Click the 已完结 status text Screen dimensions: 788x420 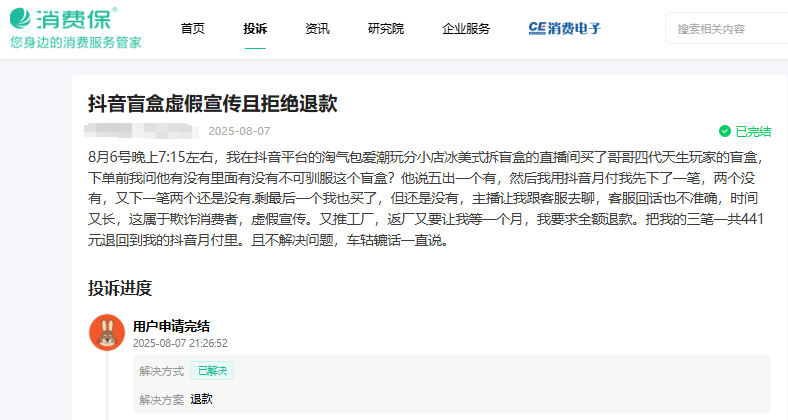tap(753, 132)
